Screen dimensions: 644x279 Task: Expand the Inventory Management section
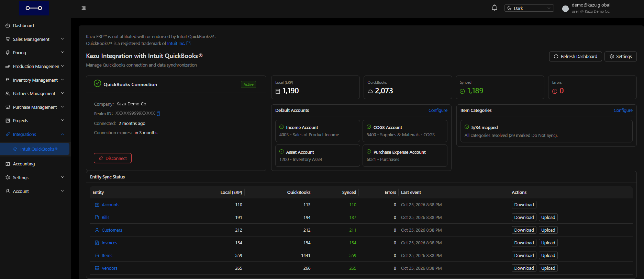pos(35,80)
